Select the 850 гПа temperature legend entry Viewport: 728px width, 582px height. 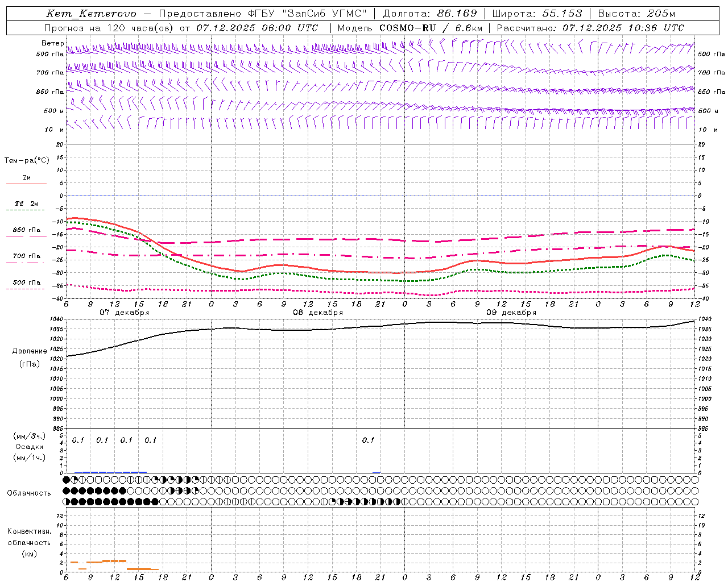(26, 230)
